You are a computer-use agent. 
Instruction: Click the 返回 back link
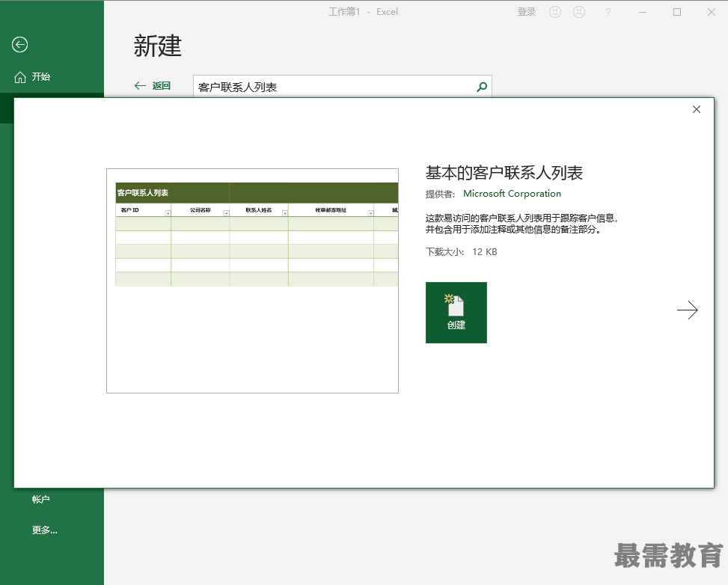[x=153, y=86]
